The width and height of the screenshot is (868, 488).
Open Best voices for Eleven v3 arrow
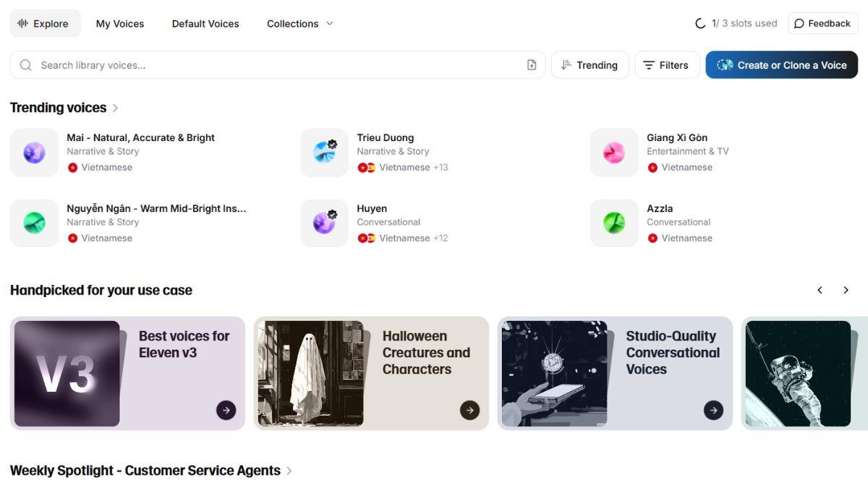click(226, 410)
